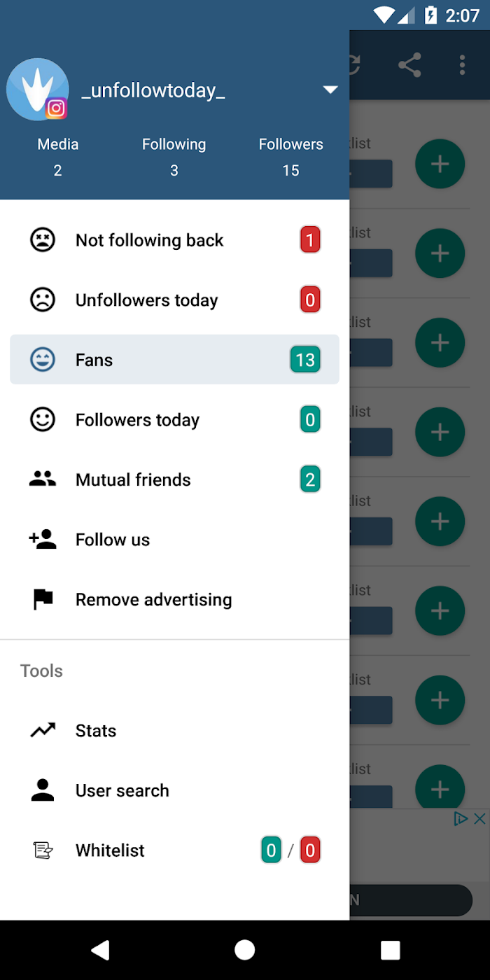Image resolution: width=490 pixels, height=980 pixels.
Task: Open the three-dot overflow menu
Action: 462,65
